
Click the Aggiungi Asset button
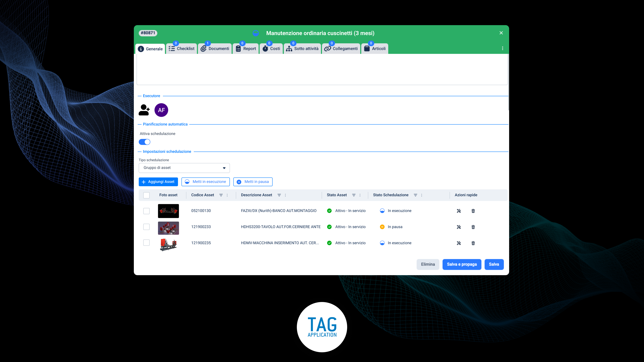point(158,182)
